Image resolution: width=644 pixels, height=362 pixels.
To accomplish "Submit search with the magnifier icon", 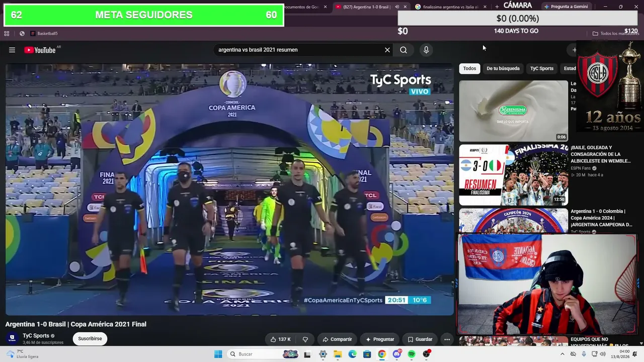I will pos(404,50).
